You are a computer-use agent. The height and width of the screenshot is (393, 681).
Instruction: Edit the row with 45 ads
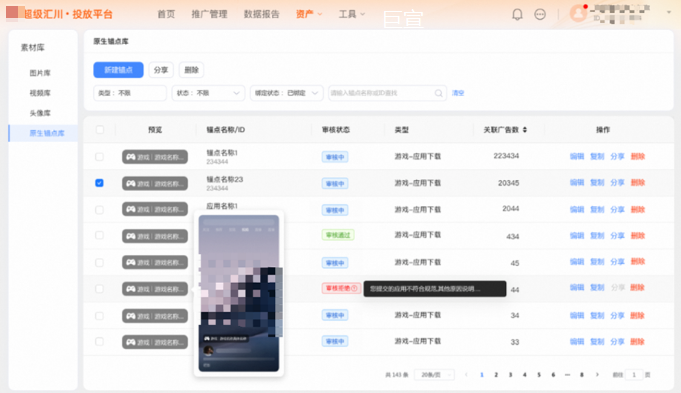pyautogui.click(x=577, y=262)
